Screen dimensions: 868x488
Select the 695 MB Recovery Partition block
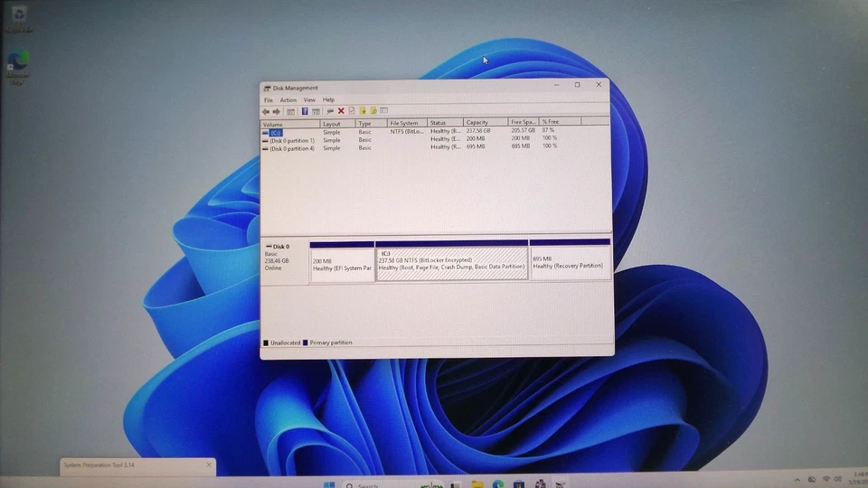571,259
